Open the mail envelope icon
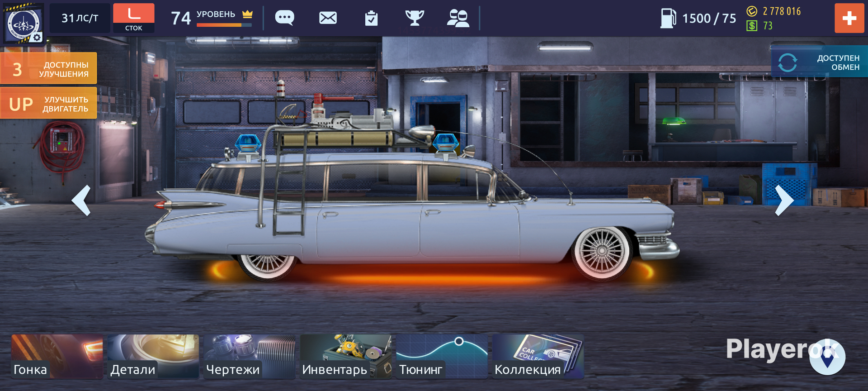 pyautogui.click(x=328, y=18)
